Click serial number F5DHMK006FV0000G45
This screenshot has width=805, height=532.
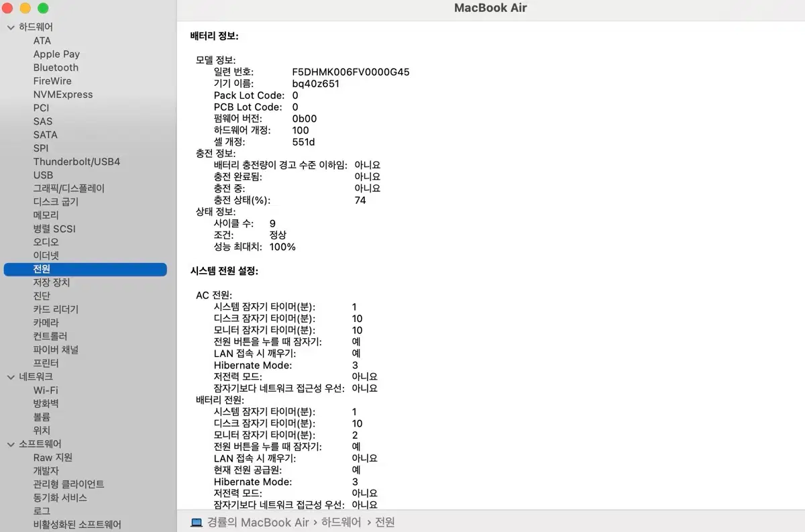[351, 72]
